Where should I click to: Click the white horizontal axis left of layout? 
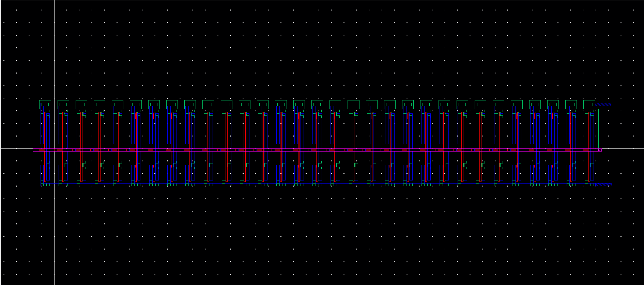coord(17,148)
